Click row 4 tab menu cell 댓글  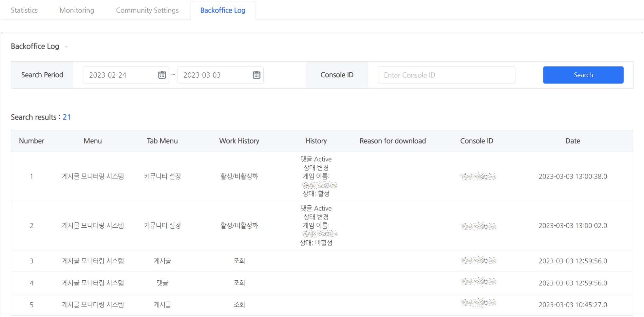pyautogui.click(x=162, y=283)
